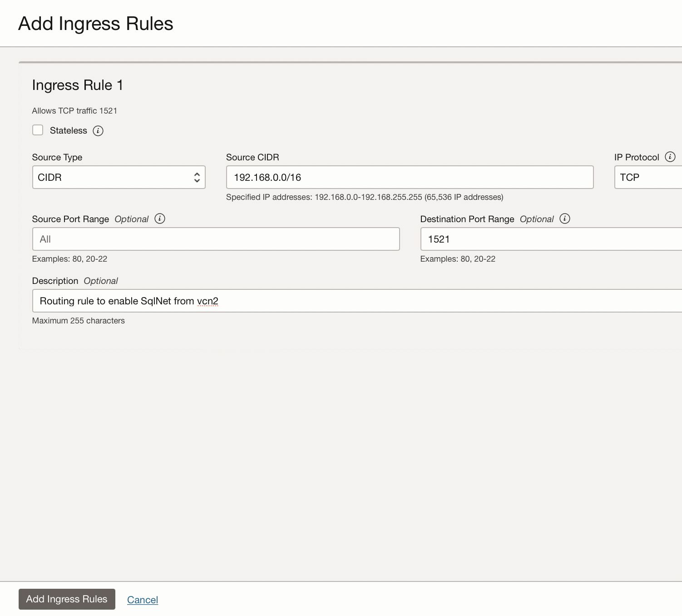Click the Stateless info icon

[98, 131]
